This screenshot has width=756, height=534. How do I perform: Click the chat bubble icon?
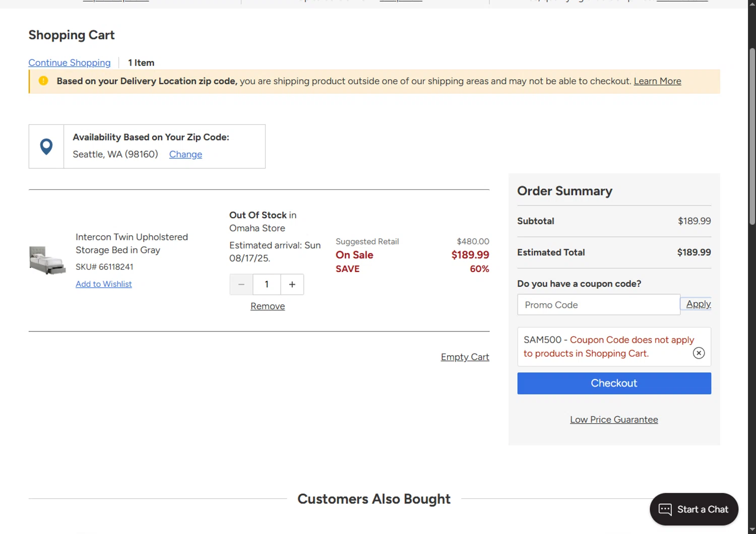tap(665, 509)
